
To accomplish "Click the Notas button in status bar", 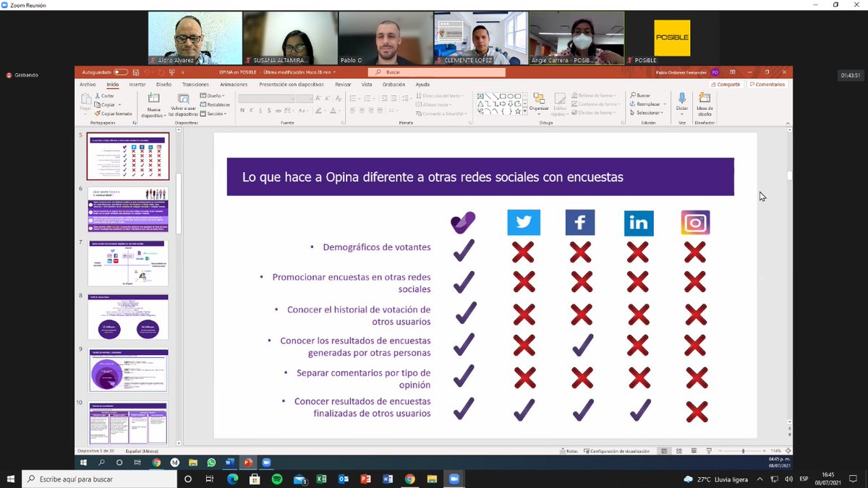I will tap(568, 451).
